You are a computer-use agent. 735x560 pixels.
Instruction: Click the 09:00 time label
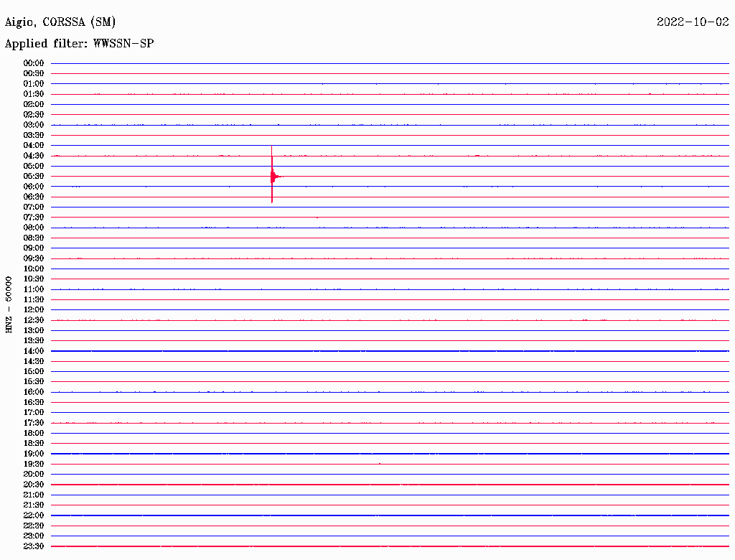34,248
